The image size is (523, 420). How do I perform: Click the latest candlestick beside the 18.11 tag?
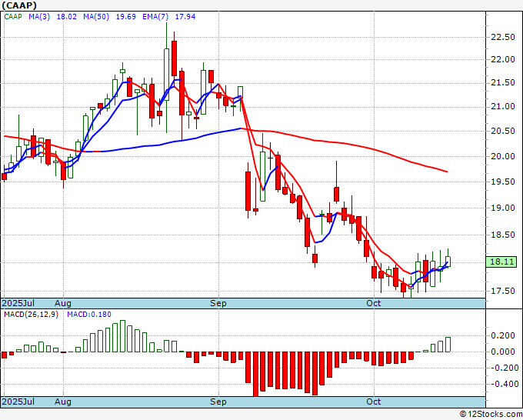tap(448, 262)
